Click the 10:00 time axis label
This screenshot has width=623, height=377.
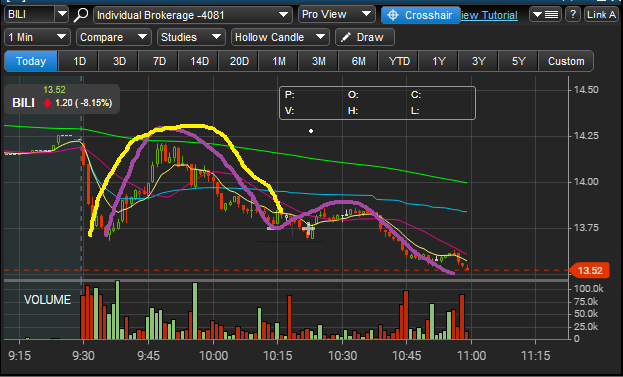pos(213,355)
